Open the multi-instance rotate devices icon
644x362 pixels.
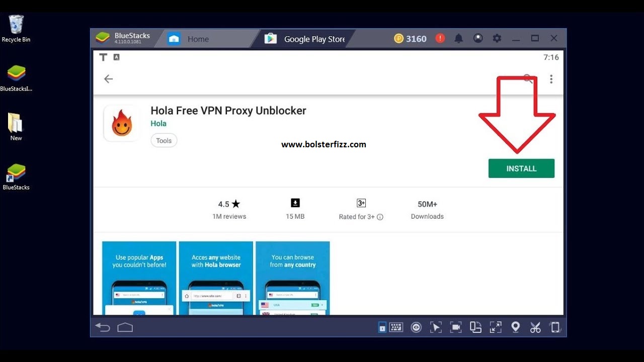475,327
